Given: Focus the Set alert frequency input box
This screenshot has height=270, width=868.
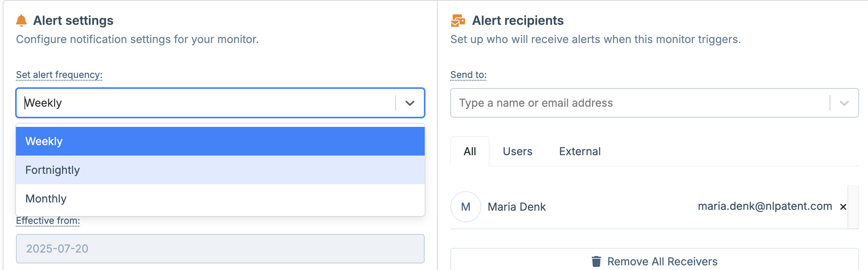Looking at the screenshot, I should [206, 103].
